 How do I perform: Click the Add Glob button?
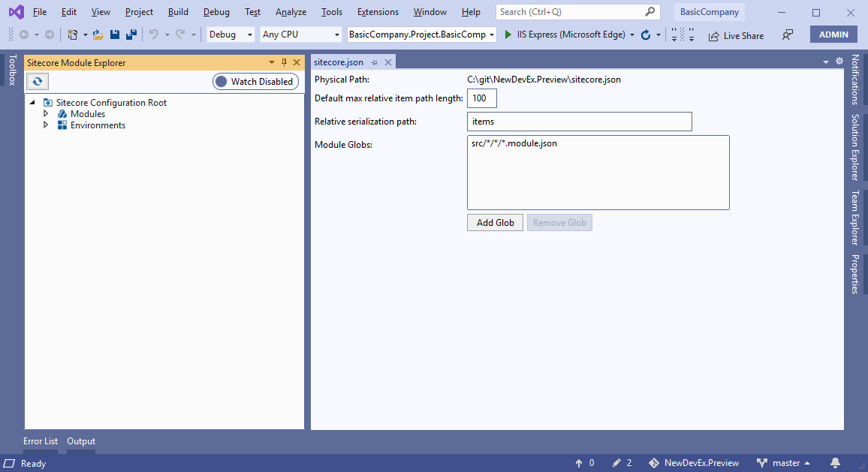coord(495,222)
